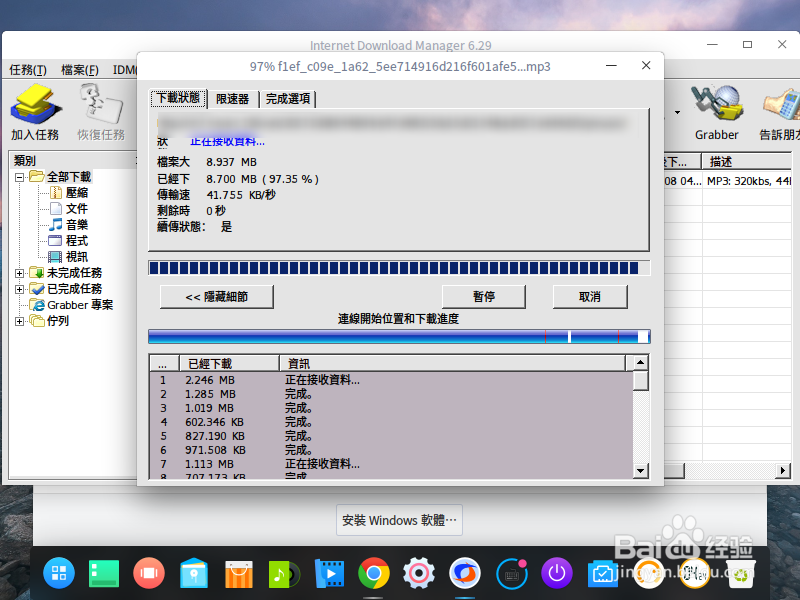This screenshot has height=600, width=800.
Task: Click the 已完成任務 folder icon
Action: click(37, 289)
